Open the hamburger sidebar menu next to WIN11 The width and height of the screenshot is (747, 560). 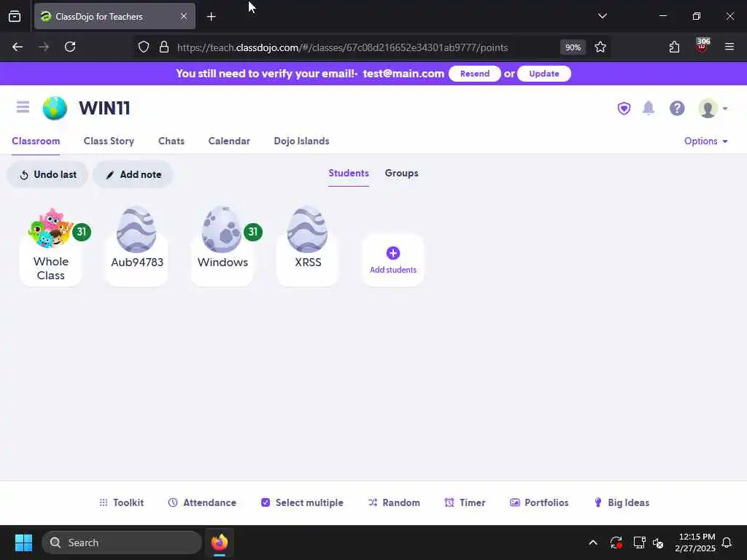coord(23,107)
